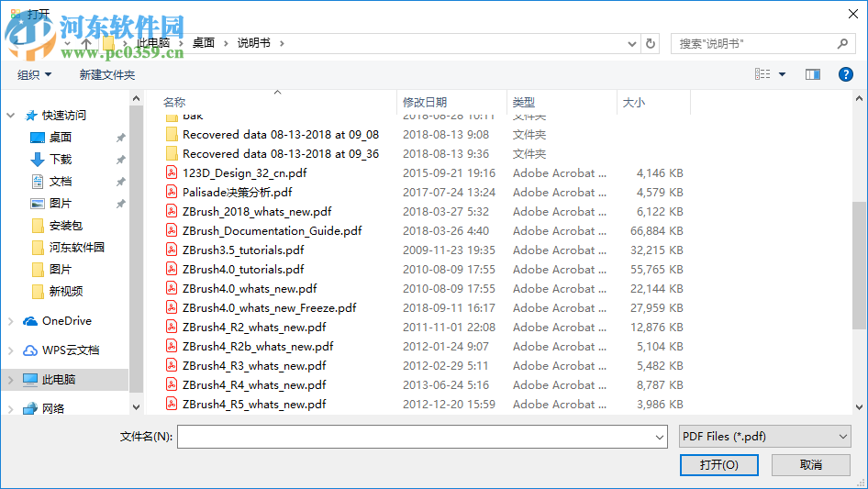Select ZBrush4_R2b_whats_new.pdf

coord(258,346)
